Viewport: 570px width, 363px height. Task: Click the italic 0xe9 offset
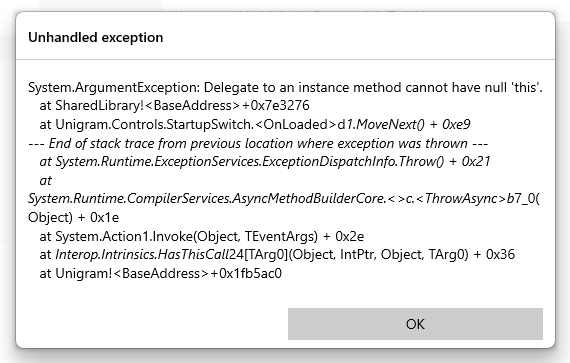click(456, 125)
